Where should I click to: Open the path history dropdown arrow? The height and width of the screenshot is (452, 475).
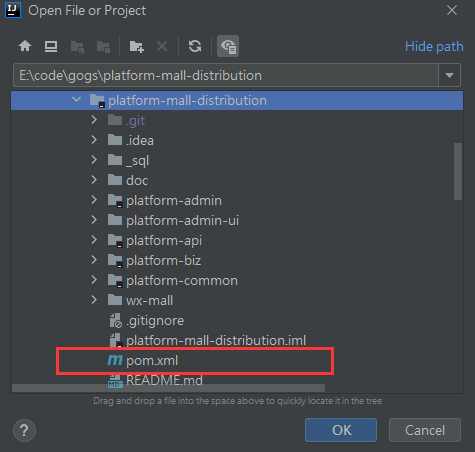(449, 75)
